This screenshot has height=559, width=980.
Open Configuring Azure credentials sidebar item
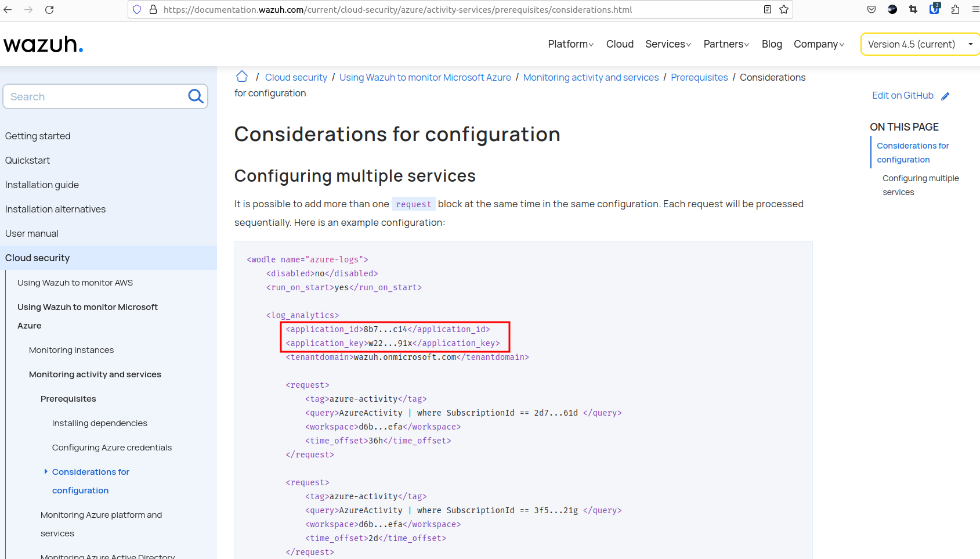(112, 448)
